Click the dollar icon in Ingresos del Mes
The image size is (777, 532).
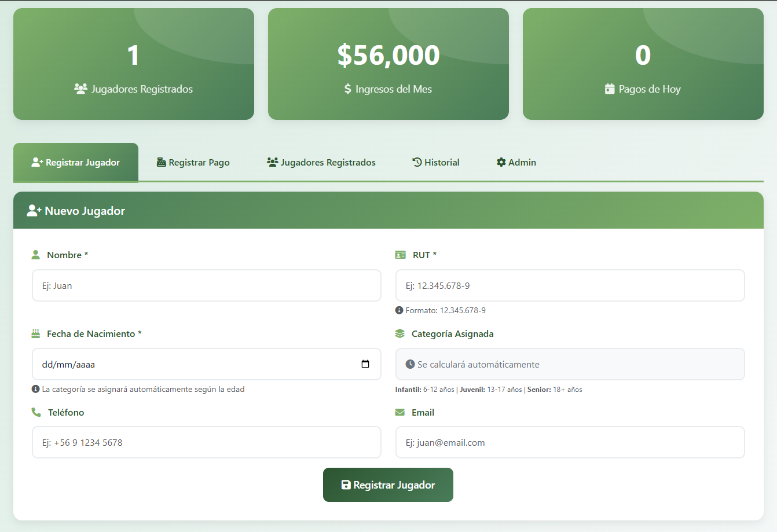click(347, 89)
